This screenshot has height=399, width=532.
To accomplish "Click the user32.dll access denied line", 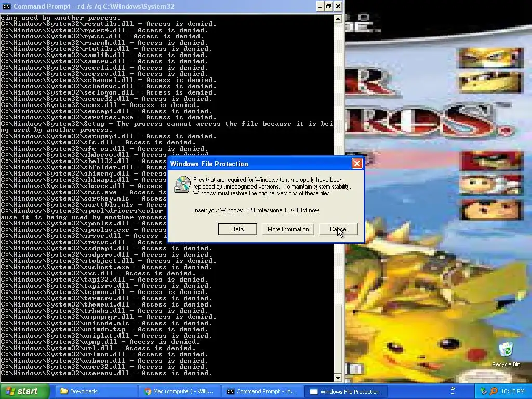I will pyautogui.click(x=104, y=367).
